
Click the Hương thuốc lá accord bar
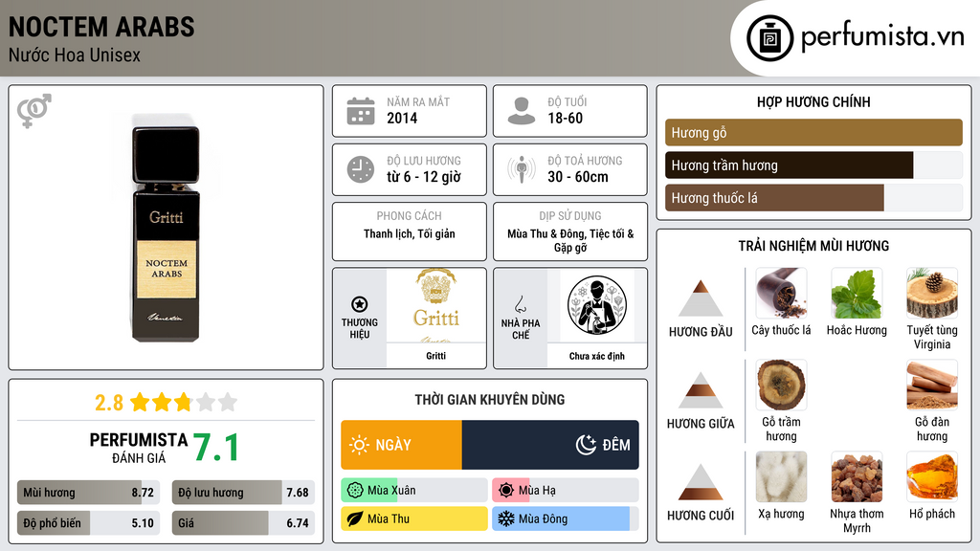813,198
